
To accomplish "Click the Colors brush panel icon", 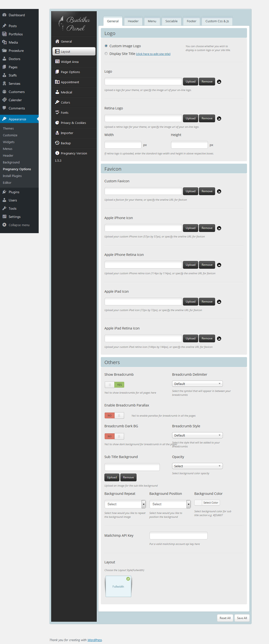I will pyautogui.click(x=57, y=102).
